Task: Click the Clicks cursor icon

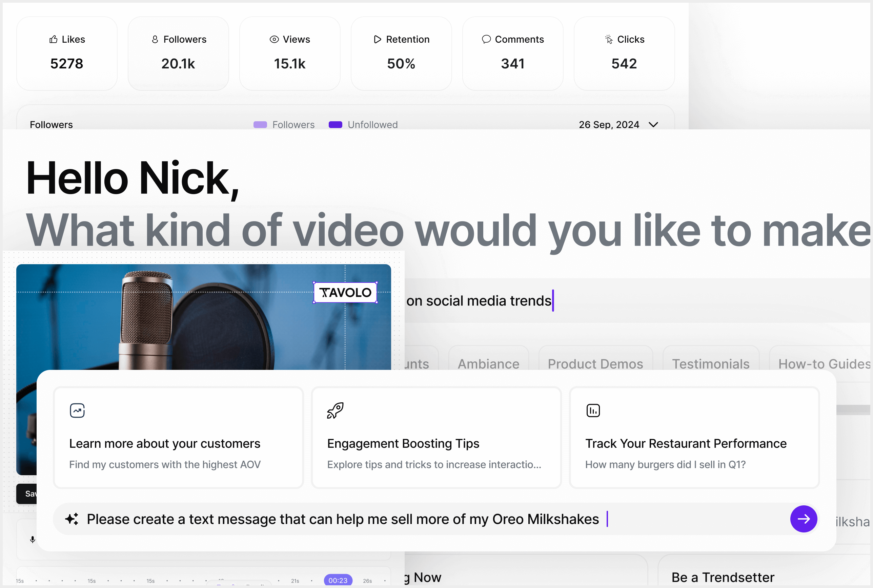Action: pos(609,39)
